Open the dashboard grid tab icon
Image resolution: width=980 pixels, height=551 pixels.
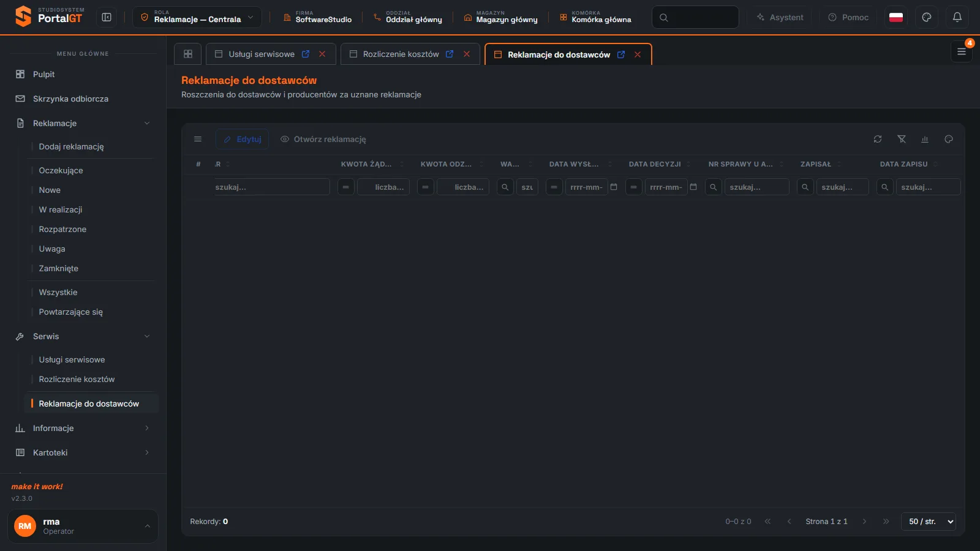tap(188, 54)
